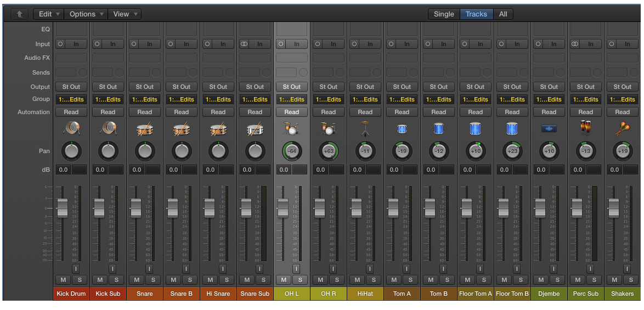Mute the HiHat channel

(357, 280)
